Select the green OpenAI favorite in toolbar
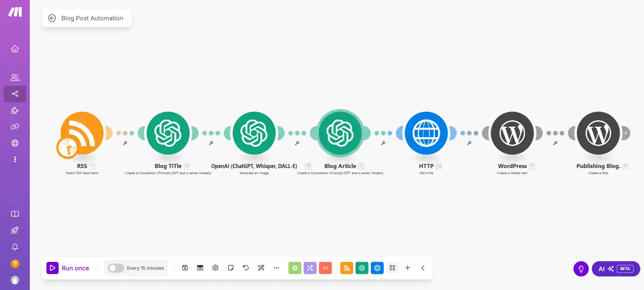Viewport: 644px width, 290px height. point(362,268)
